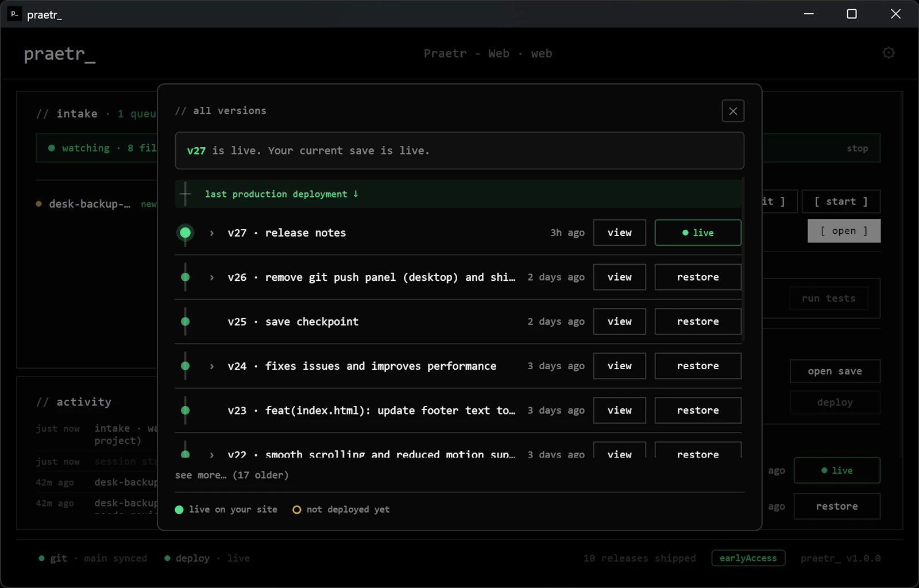Click the green live on your site legend dot
Viewport: 919px width, 588px height.
point(179,509)
